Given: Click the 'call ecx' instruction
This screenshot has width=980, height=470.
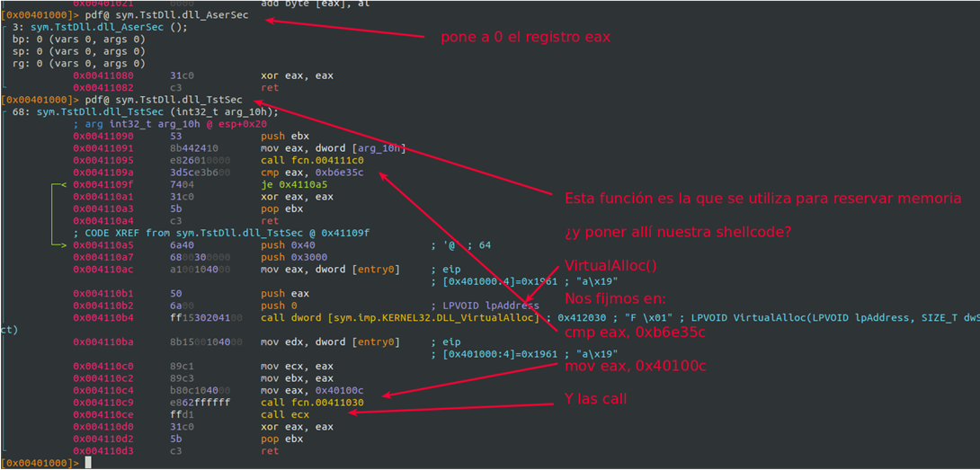Looking at the screenshot, I should coord(284,414).
